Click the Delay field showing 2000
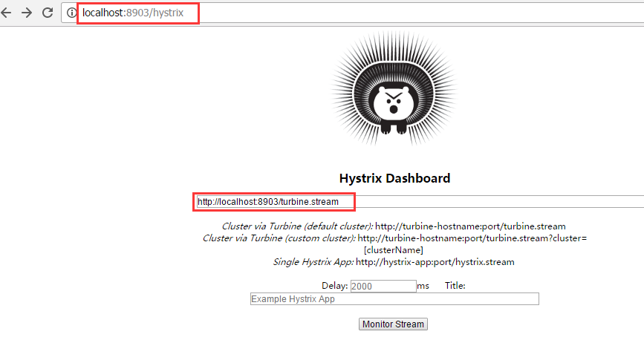Screen dimensions: 644x340 coord(383,287)
